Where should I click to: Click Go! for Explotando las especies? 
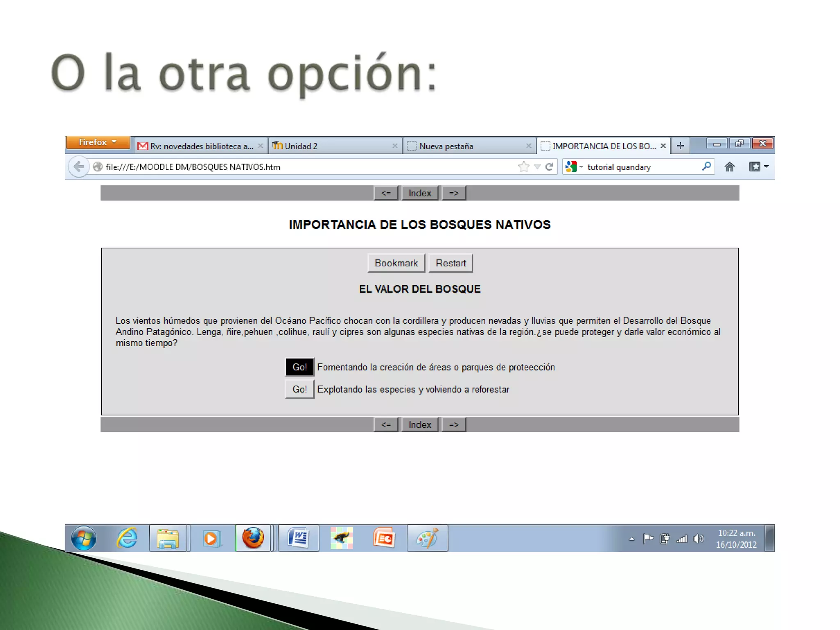point(300,389)
